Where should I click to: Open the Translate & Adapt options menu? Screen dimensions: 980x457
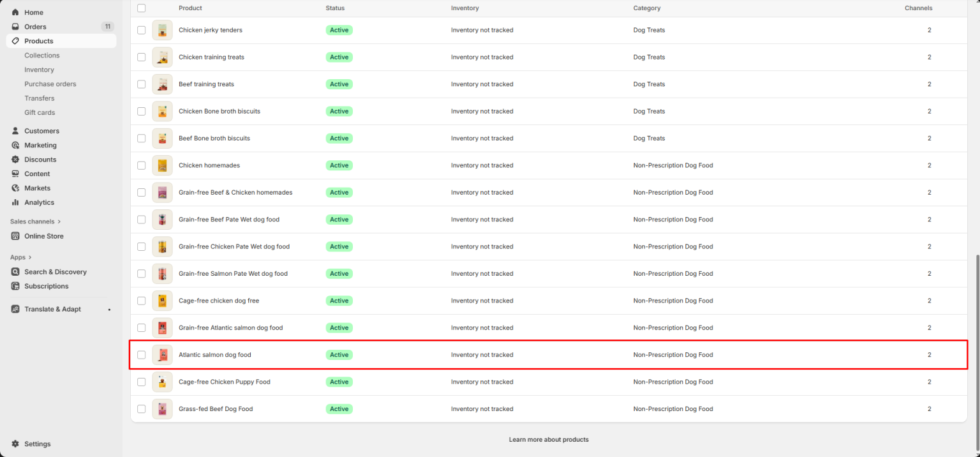point(109,309)
